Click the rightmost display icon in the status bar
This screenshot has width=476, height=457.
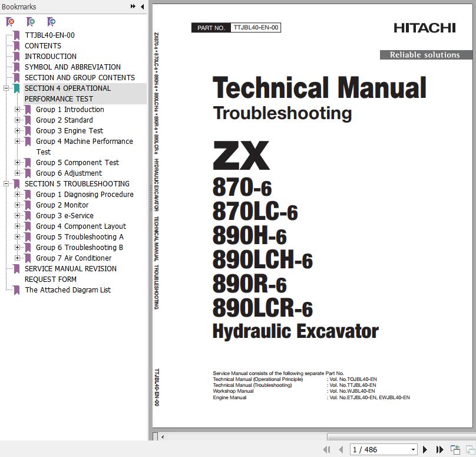click(x=470, y=449)
